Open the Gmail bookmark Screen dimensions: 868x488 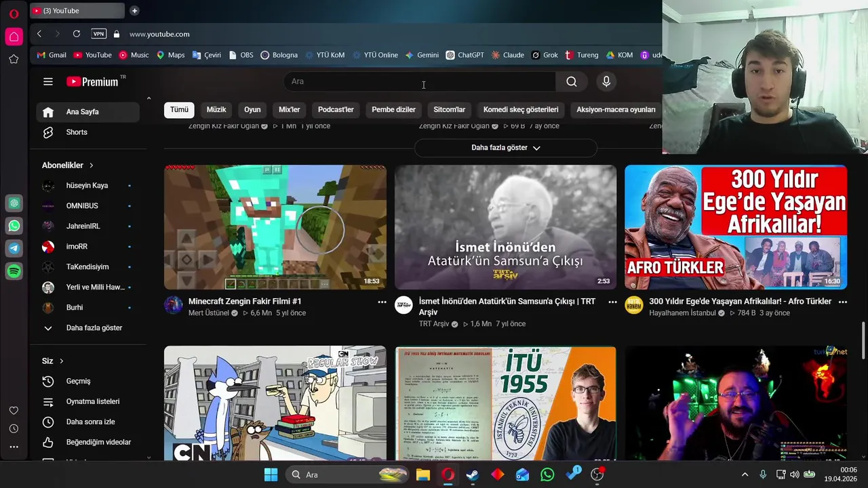click(52, 55)
